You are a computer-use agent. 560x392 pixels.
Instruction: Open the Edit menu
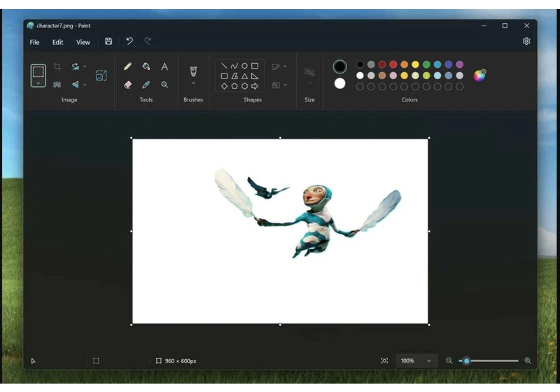(58, 42)
